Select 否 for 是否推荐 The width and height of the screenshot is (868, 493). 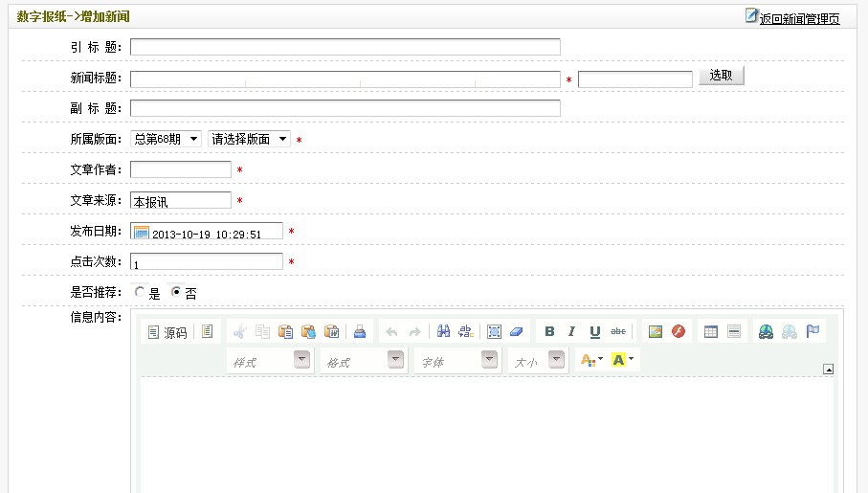pos(175,291)
